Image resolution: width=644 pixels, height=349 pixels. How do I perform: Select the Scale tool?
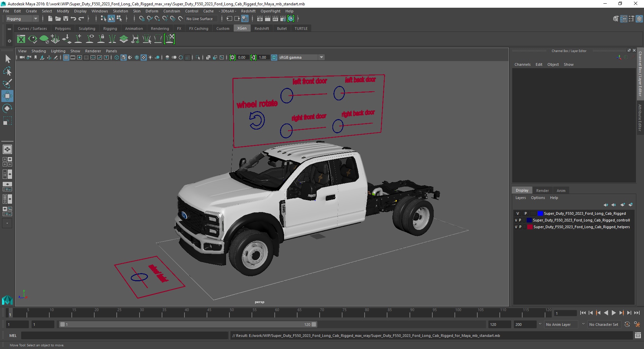7,121
